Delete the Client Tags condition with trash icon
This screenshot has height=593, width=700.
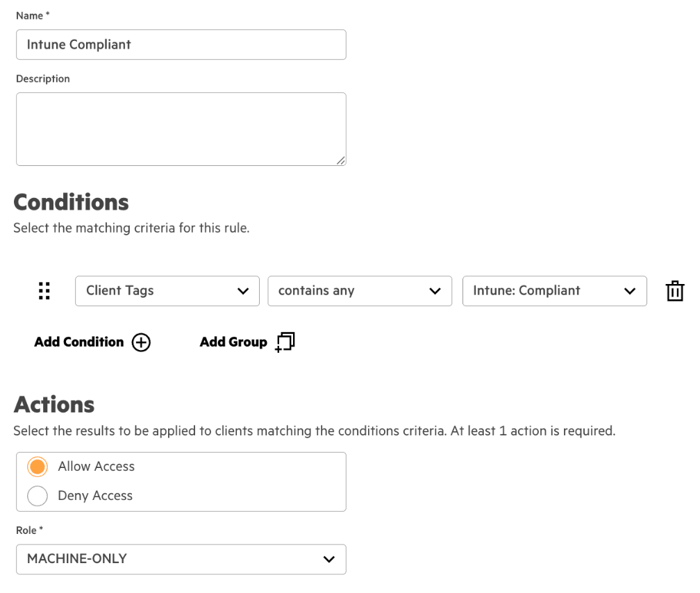pyautogui.click(x=674, y=291)
